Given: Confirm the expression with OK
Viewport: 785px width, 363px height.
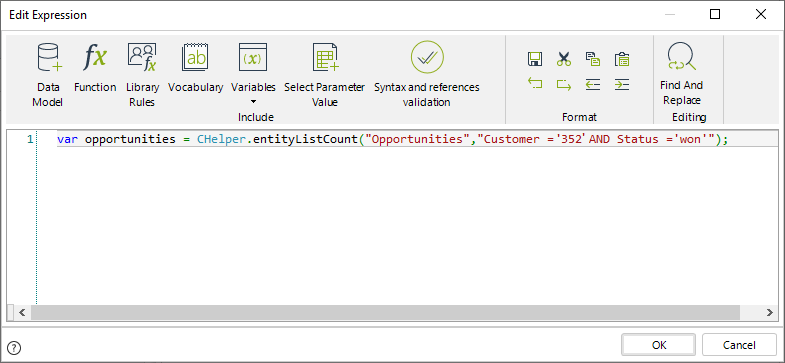Looking at the screenshot, I should [659, 345].
